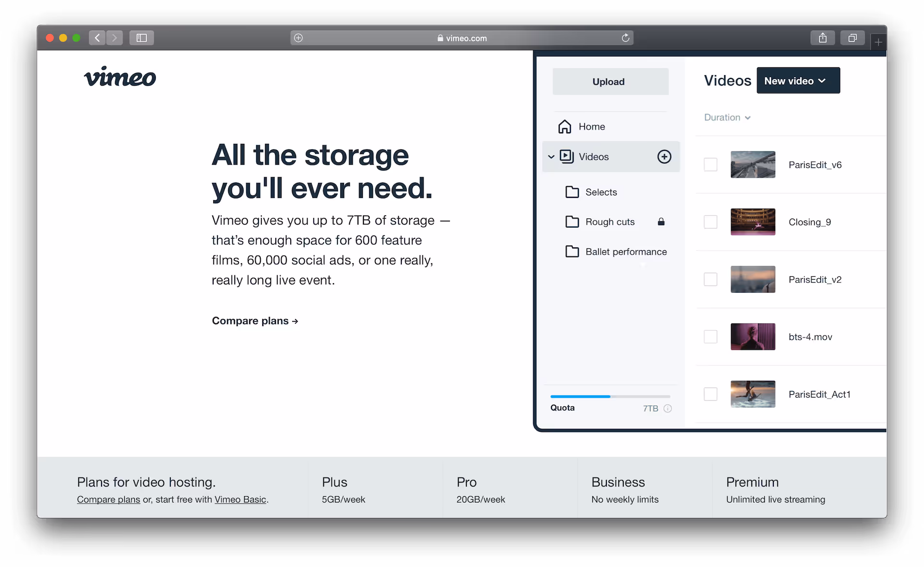Click the Selects folder icon
The image size is (924, 567).
tap(572, 192)
